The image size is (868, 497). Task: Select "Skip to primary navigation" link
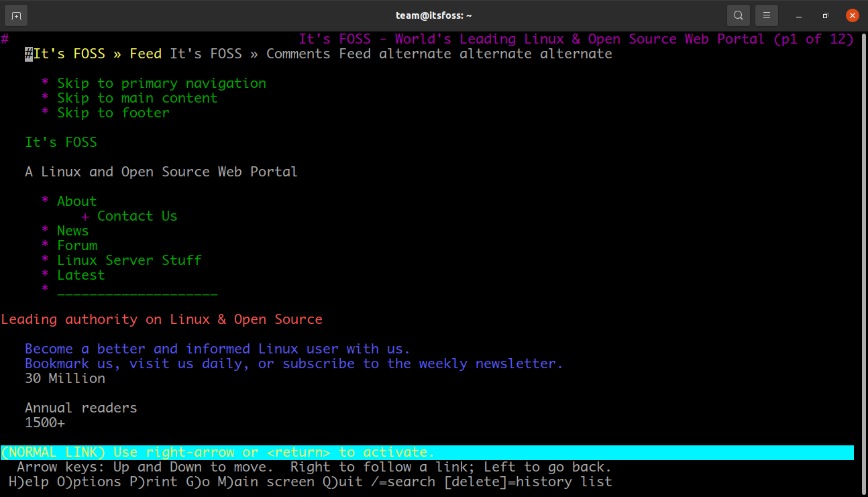tap(162, 83)
